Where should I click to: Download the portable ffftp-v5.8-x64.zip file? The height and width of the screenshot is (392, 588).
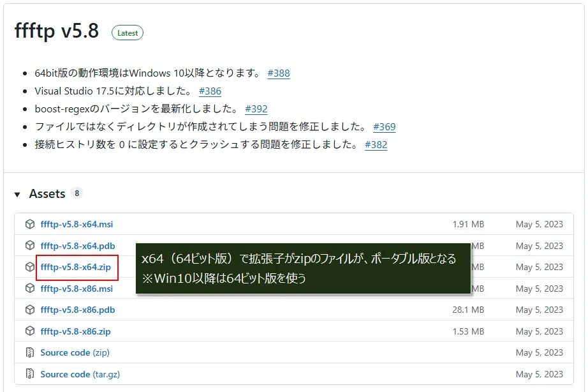click(76, 267)
